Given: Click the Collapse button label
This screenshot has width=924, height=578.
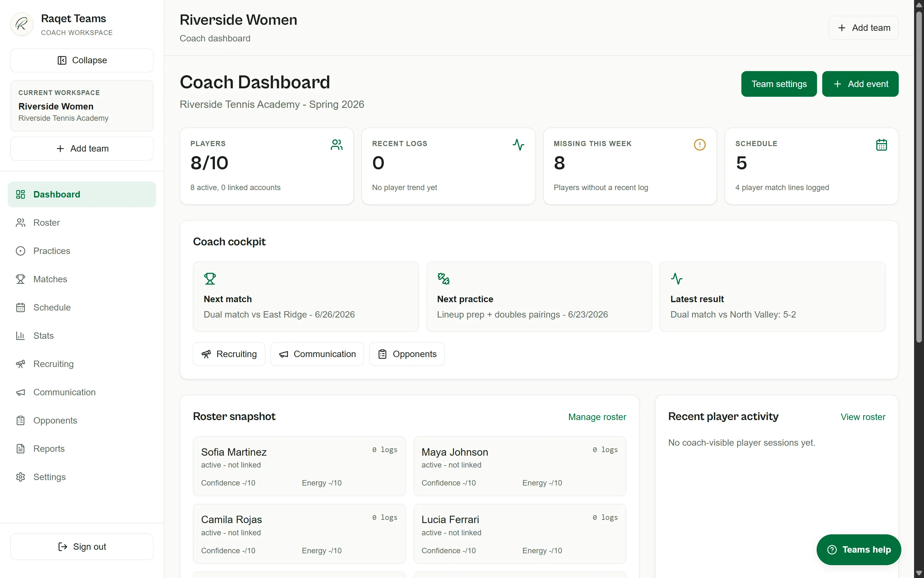Looking at the screenshot, I should point(89,60).
